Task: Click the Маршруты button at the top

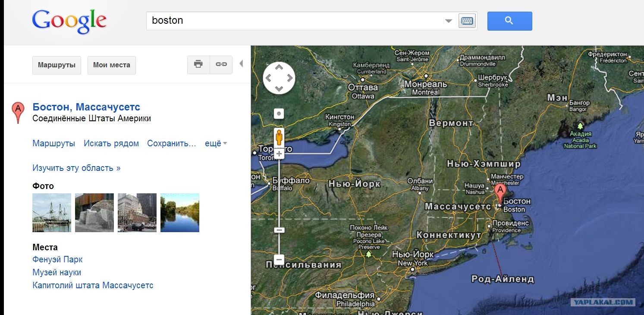Action: 57,65
